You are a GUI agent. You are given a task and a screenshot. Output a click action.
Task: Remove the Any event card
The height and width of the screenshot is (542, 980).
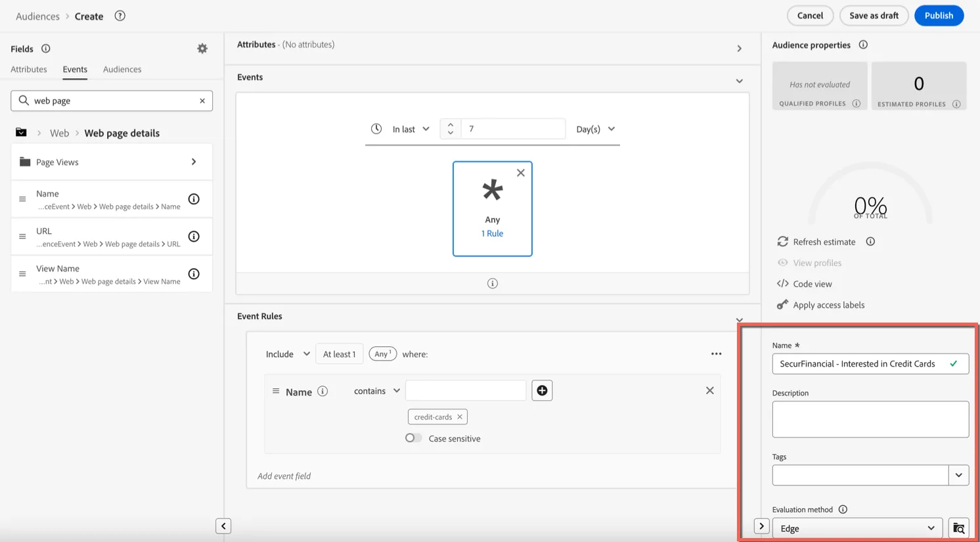pos(521,173)
